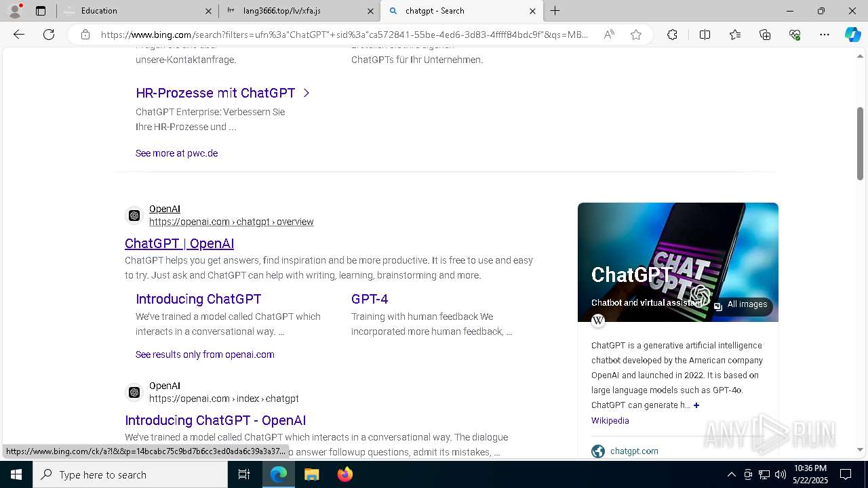The height and width of the screenshot is (488, 868).
Task: Click the address bar URL field
Action: coord(344,35)
